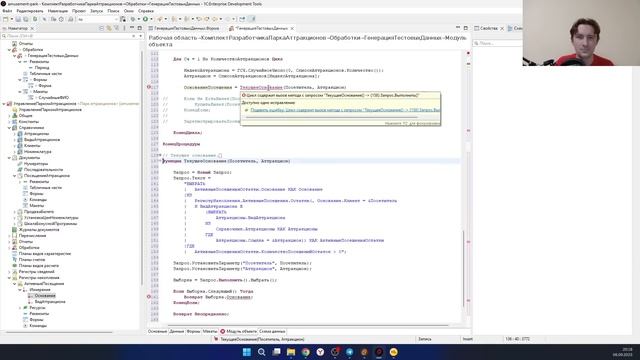Click the Save toolbar icon

click(18, 19)
